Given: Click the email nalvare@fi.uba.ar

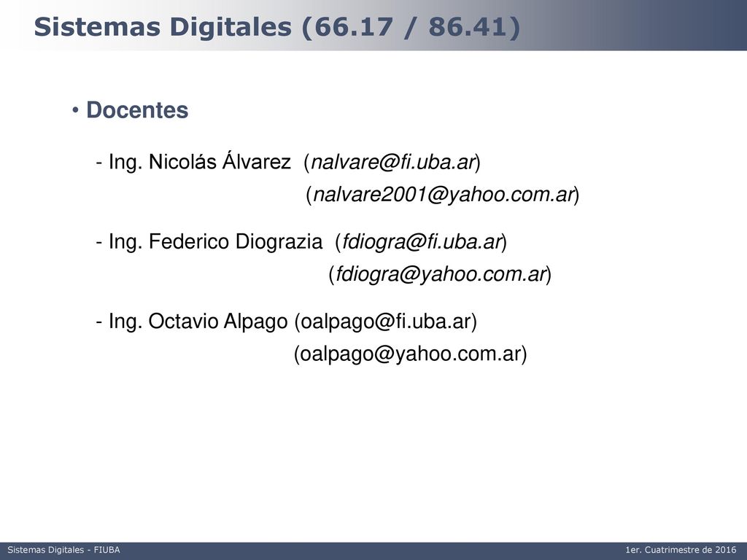Looking at the screenshot, I should click(393, 163).
